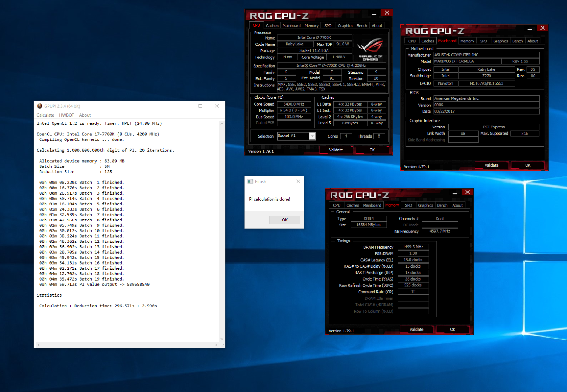Screen dimensions: 567x392
Task: Expand the Socket #1 selection dropdown
Action: 312,136
